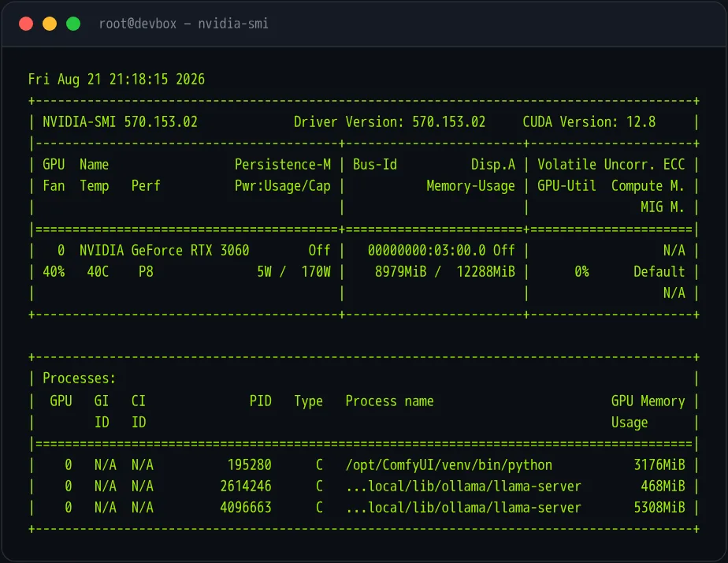Click the power usage '5W'
The height and width of the screenshot is (563, 728).
(x=265, y=272)
